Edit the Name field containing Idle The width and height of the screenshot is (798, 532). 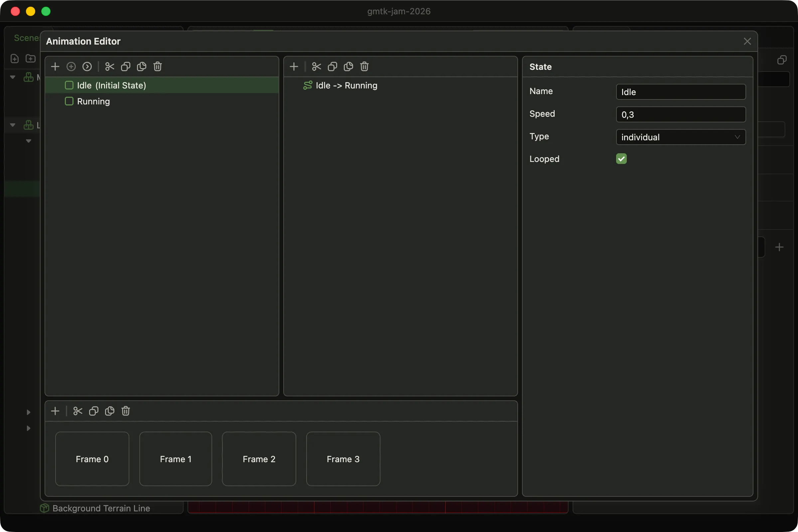point(681,92)
